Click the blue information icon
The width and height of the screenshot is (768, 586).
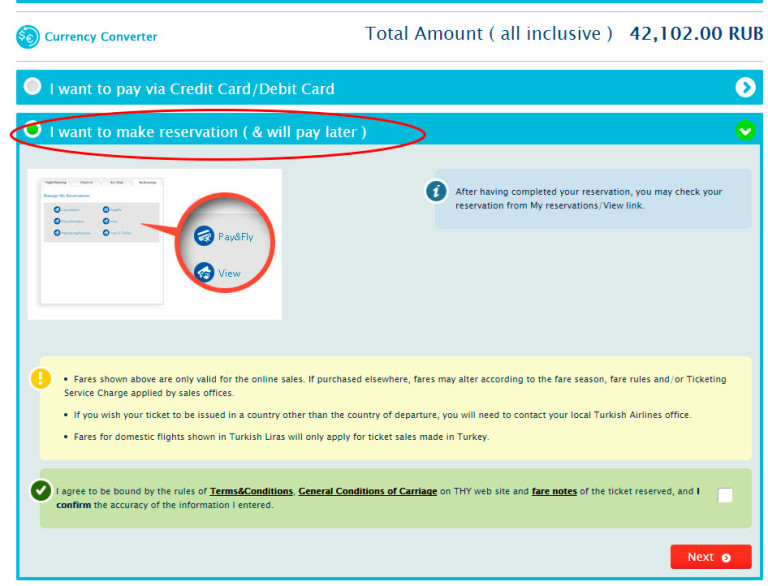click(x=435, y=191)
